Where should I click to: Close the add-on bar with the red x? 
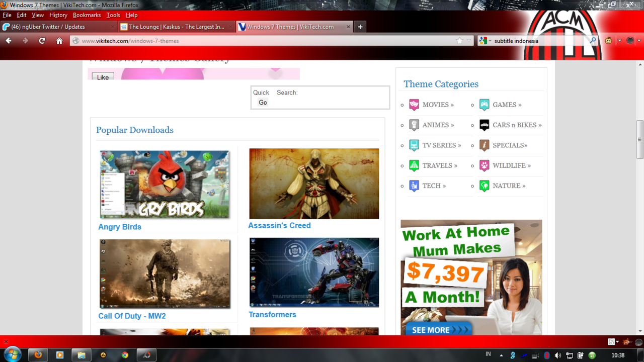point(6,342)
